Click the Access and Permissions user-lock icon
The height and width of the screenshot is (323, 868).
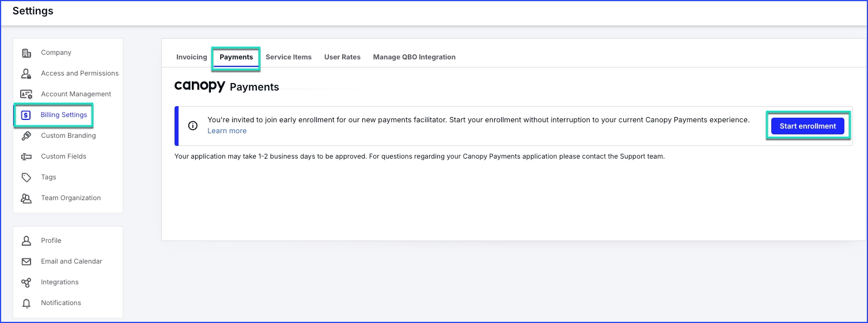coord(26,74)
